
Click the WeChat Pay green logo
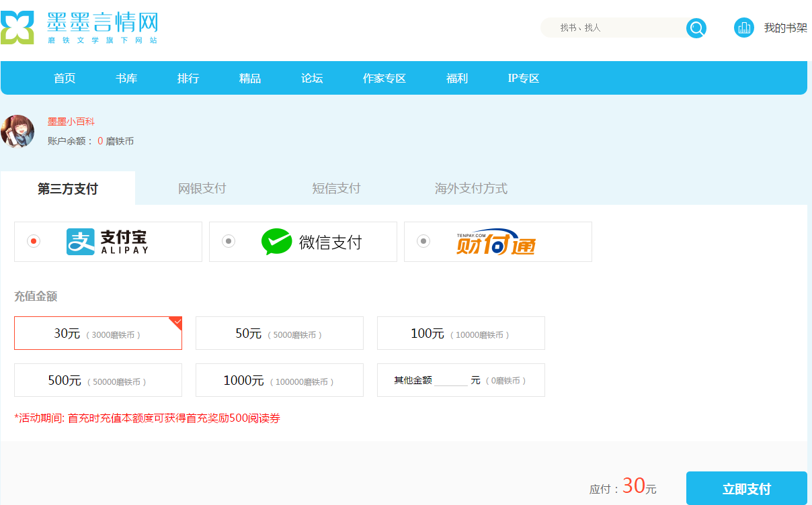click(x=277, y=242)
